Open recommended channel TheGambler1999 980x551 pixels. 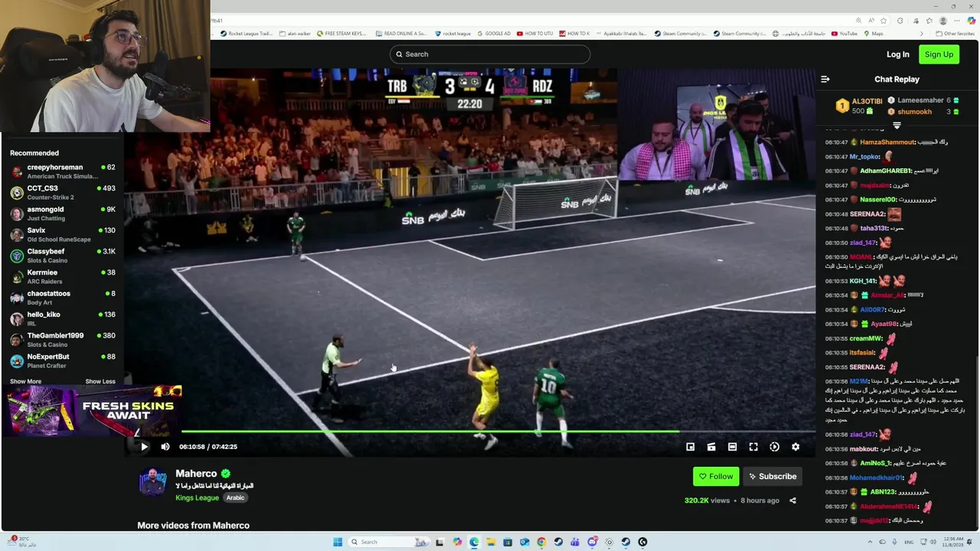61,340
